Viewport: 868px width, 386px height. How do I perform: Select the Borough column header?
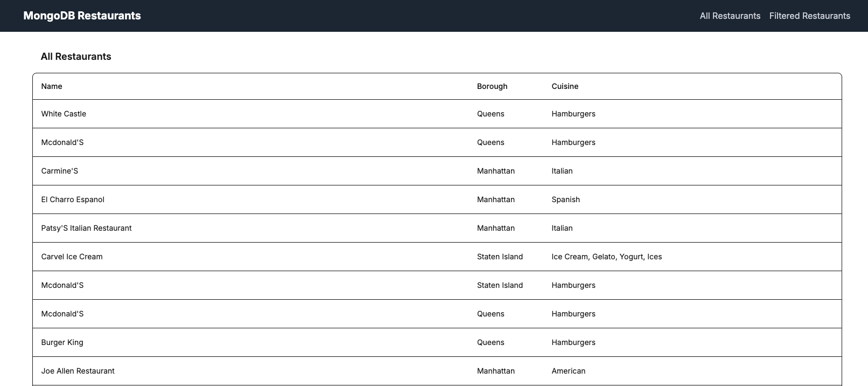coord(492,86)
